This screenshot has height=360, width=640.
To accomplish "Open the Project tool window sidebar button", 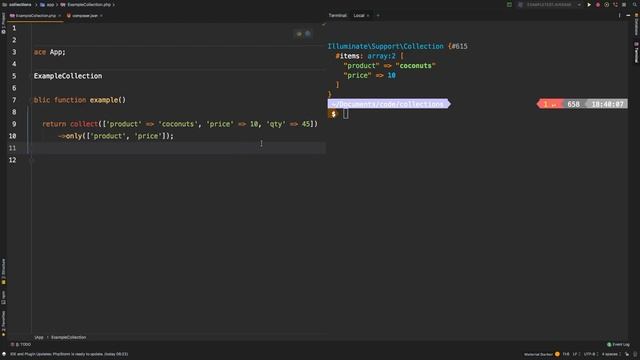I will pos(3,23).
